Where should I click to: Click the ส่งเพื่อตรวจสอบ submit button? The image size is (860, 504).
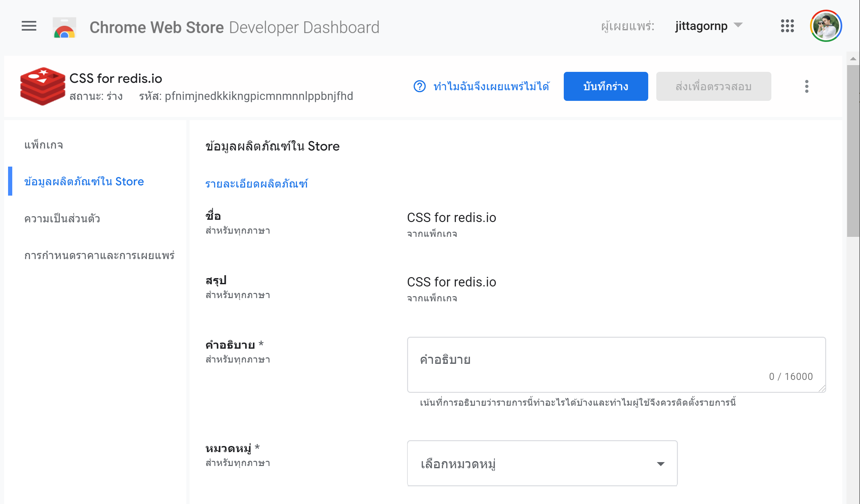[x=714, y=86]
